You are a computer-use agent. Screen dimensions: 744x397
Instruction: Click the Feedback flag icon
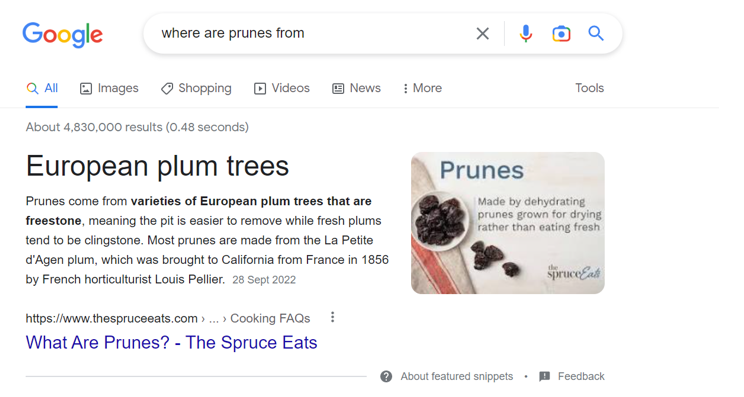pyautogui.click(x=545, y=376)
